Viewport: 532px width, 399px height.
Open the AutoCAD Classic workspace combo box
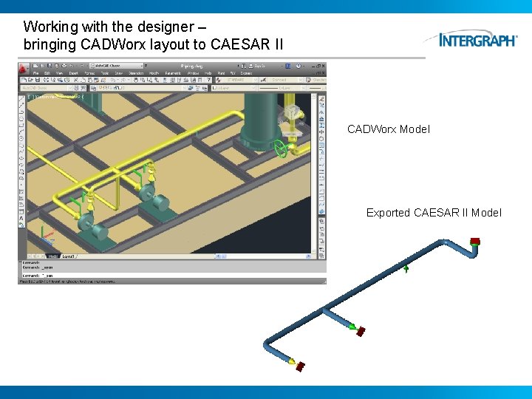point(46,88)
